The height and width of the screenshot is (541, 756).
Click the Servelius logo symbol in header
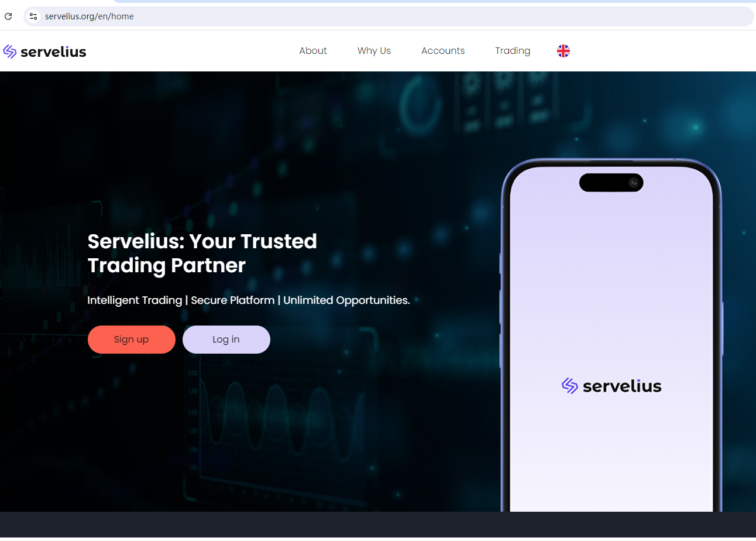[10, 52]
